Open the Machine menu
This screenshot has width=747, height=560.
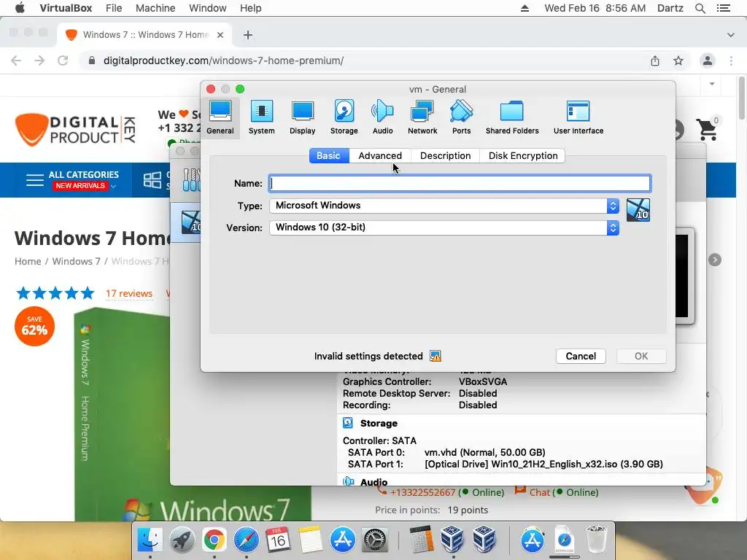[x=155, y=8]
